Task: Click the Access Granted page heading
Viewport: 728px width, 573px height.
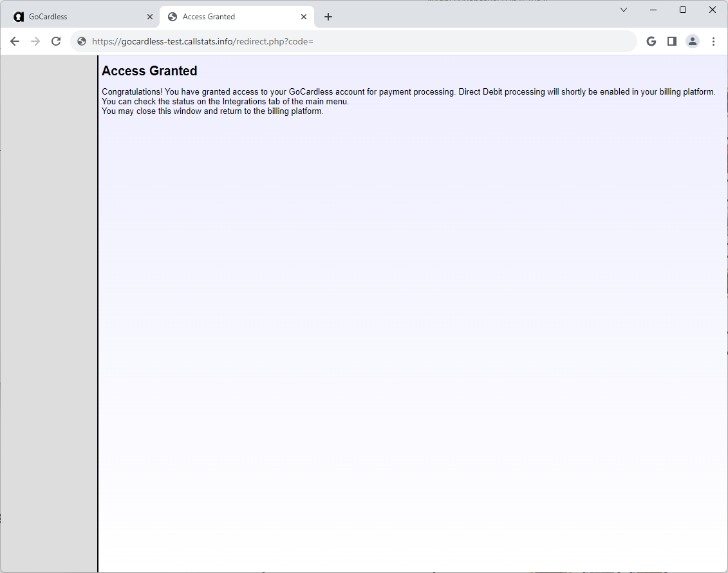Action: 149,71
